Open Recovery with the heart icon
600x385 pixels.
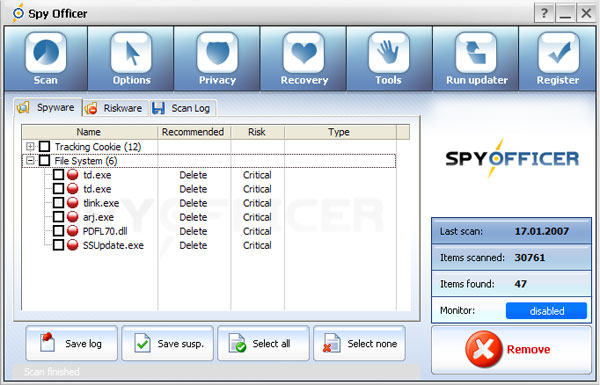[304, 52]
